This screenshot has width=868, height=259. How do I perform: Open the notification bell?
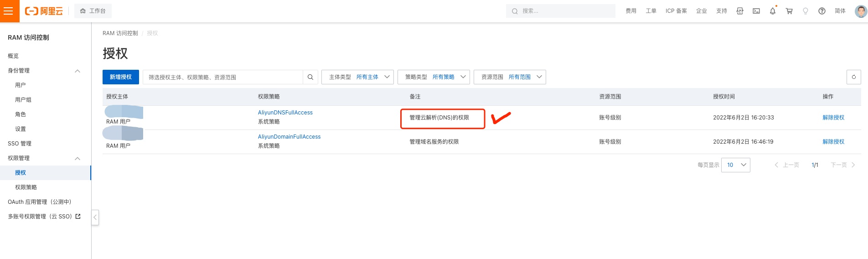pos(773,11)
